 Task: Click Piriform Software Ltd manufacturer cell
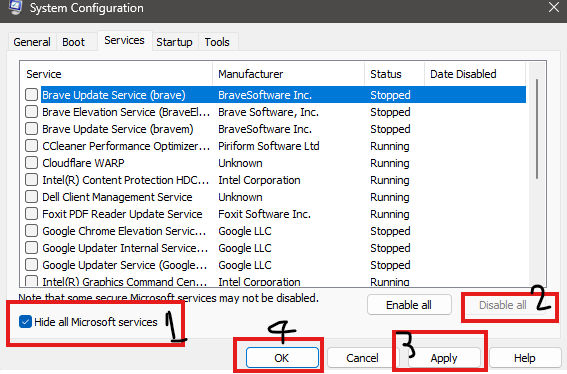point(269,146)
